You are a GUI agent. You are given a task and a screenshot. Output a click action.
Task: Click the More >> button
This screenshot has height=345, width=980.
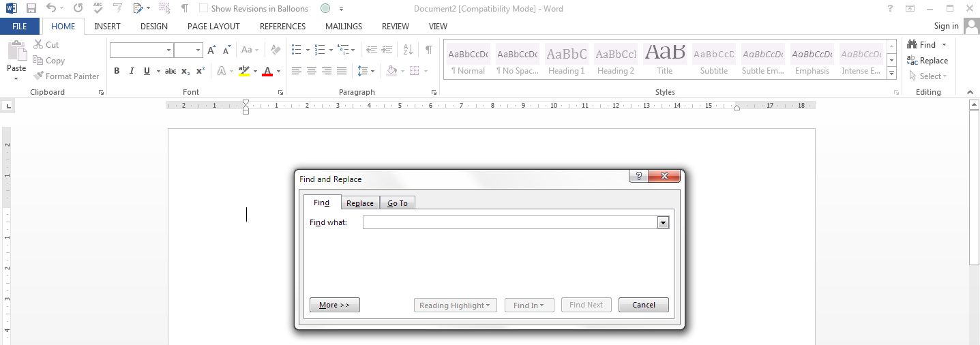[x=334, y=305]
